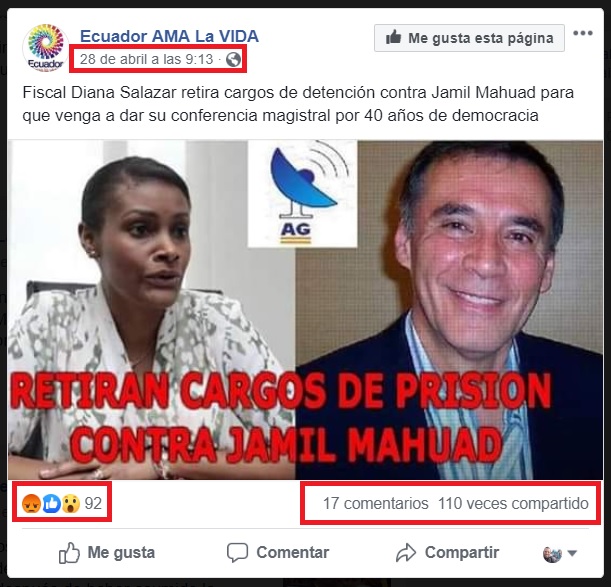
Task: Click the public globe privacy icon
Action: coord(233,60)
